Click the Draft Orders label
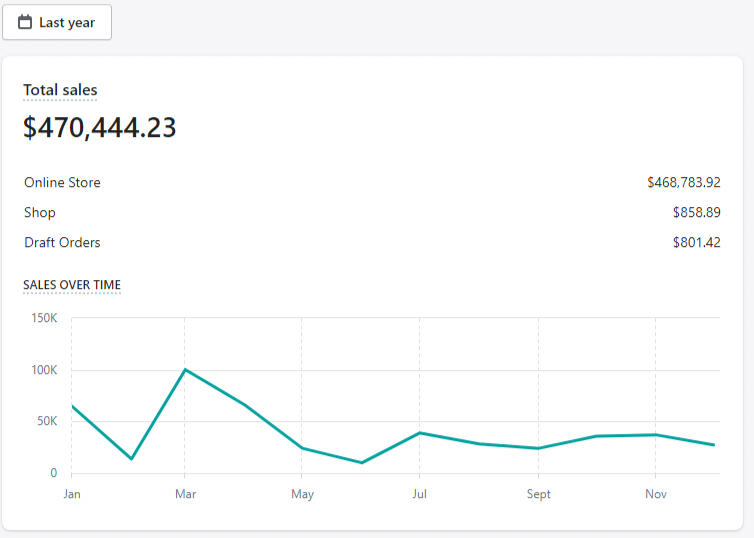The image size is (754, 538). [x=62, y=243]
